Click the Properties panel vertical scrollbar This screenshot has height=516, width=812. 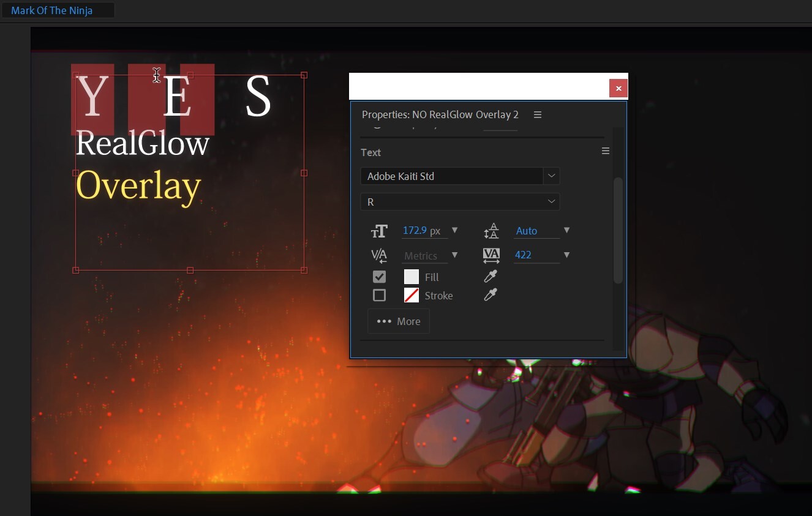(x=618, y=230)
